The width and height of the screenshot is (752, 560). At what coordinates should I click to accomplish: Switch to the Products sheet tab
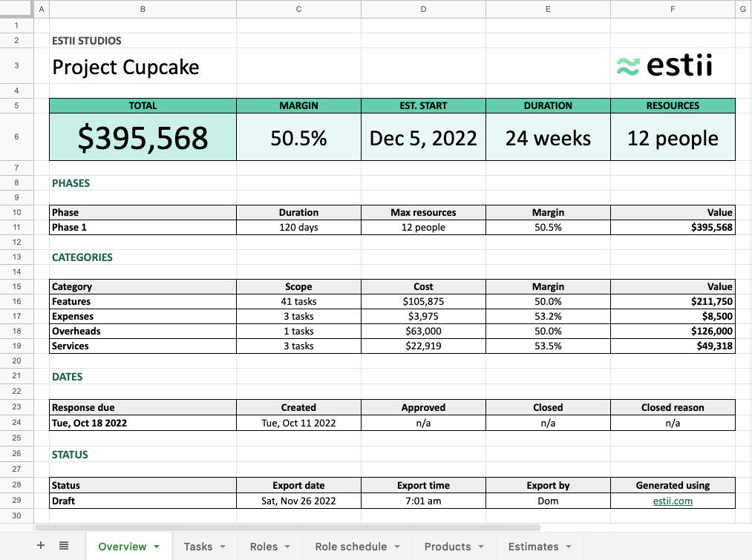(x=448, y=547)
